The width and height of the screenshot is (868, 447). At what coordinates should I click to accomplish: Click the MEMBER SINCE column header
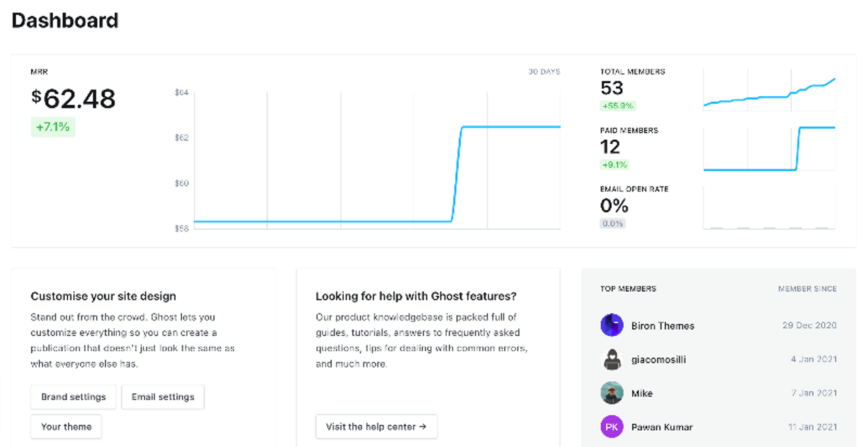click(x=807, y=289)
